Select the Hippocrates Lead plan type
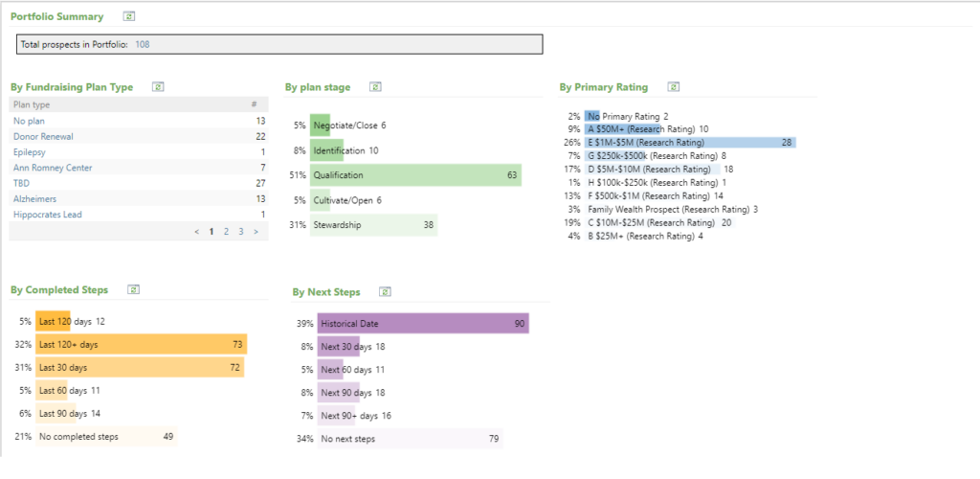The width and height of the screenshot is (980, 479). click(x=47, y=215)
